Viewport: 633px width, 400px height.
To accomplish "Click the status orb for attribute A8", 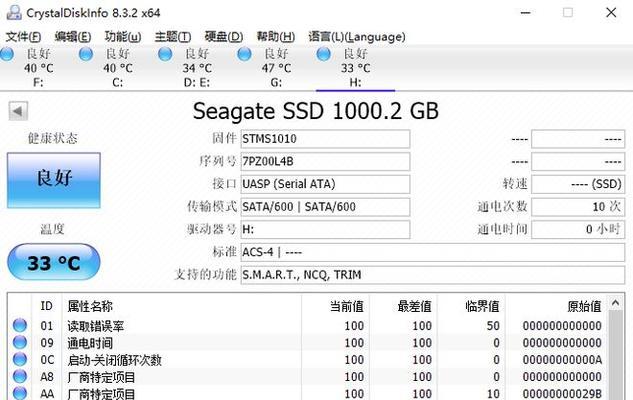I will coord(20,376).
